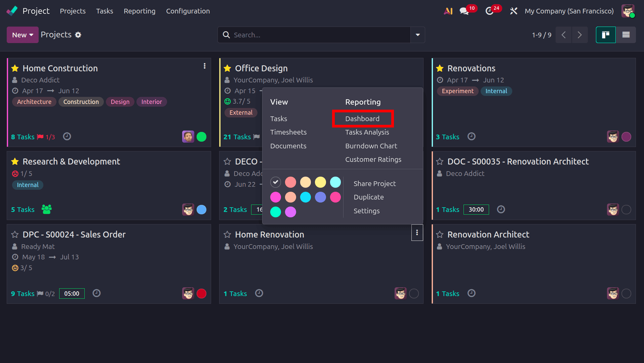Open the Projects menu in top bar
This screenshot has height=363, width=644.
coord(73,11)
